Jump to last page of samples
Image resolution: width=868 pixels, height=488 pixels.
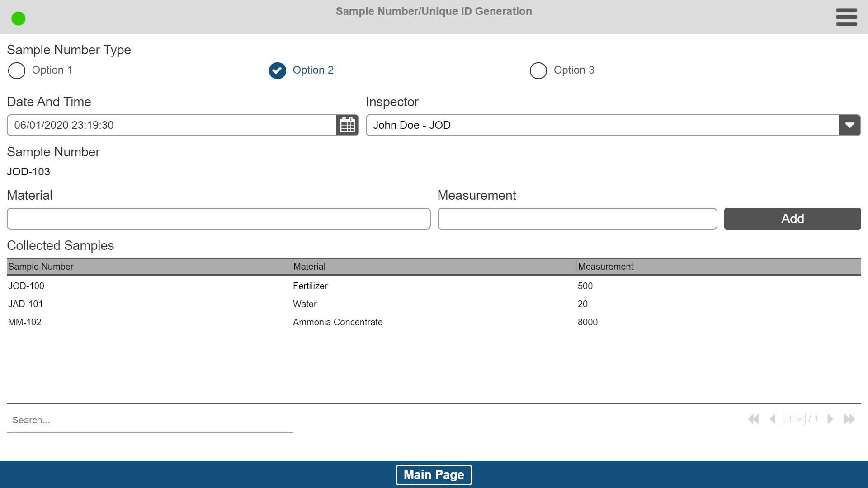849,419
